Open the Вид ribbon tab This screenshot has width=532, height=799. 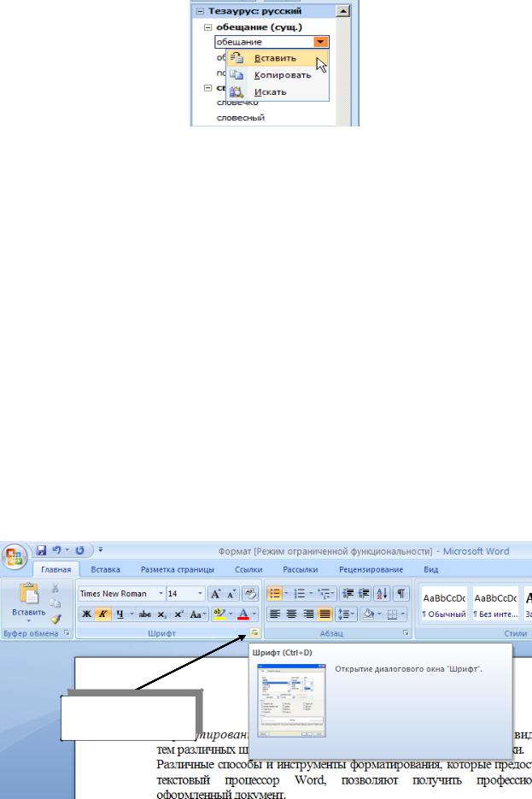click(430, 570)
